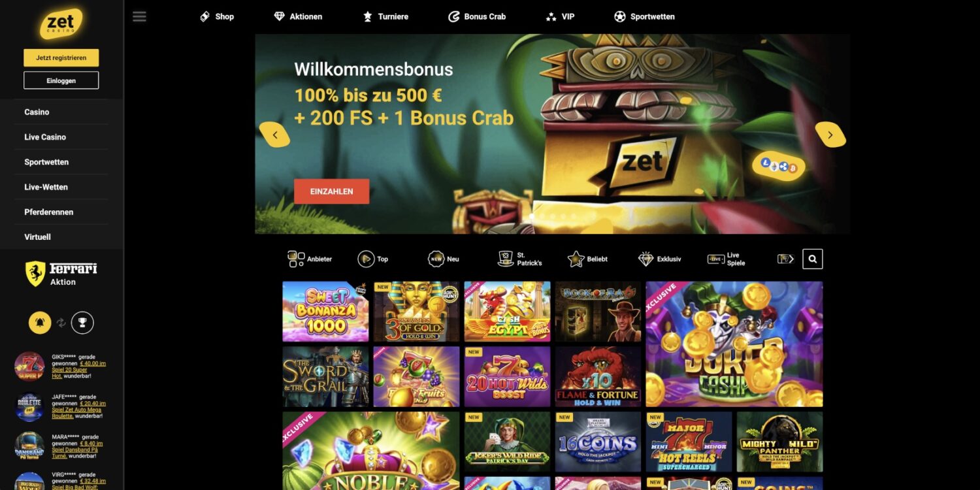Open the Exklusiv diamond category

pos(659,259)
